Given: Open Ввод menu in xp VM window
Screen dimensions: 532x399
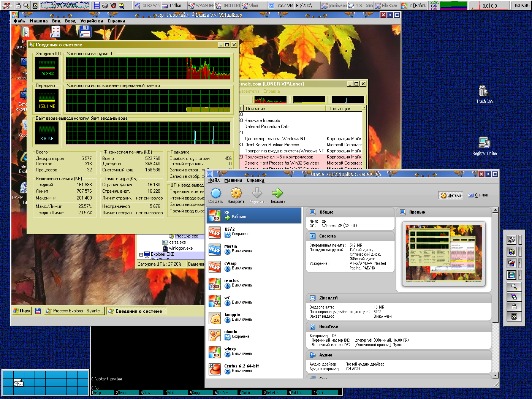Looking at the screenshot, I should tap(70, 21).
